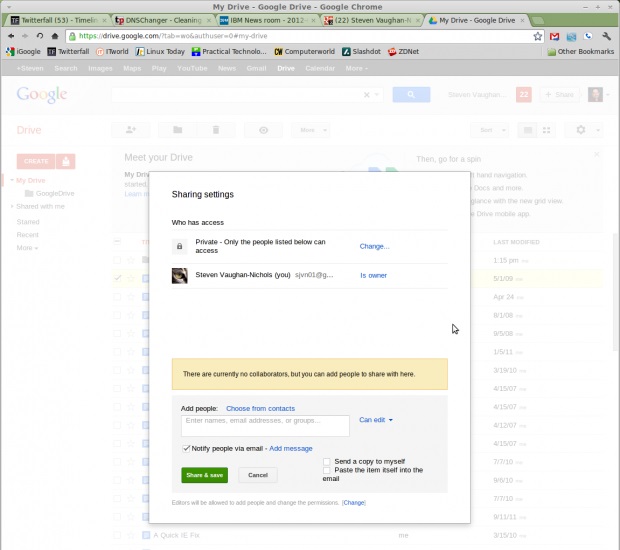Click the lock icon beside Private access
The height and width of the screenshot is (550, 620).
(180, 246)
